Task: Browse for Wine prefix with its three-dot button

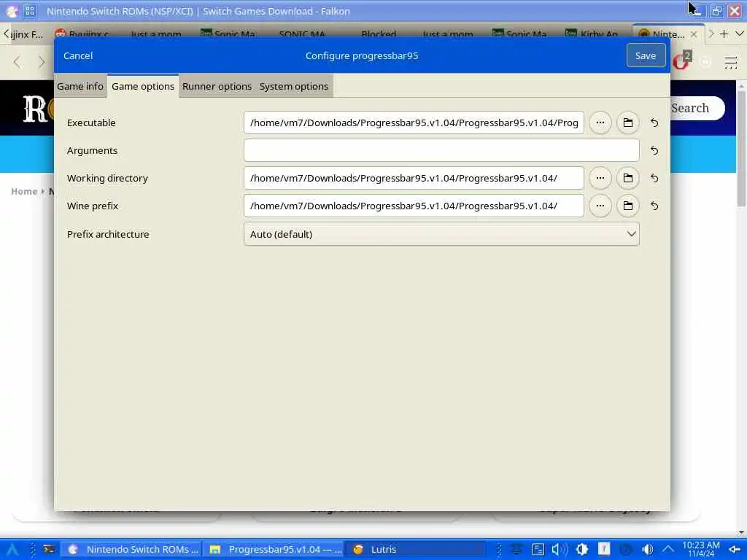Action: point(600,206)
